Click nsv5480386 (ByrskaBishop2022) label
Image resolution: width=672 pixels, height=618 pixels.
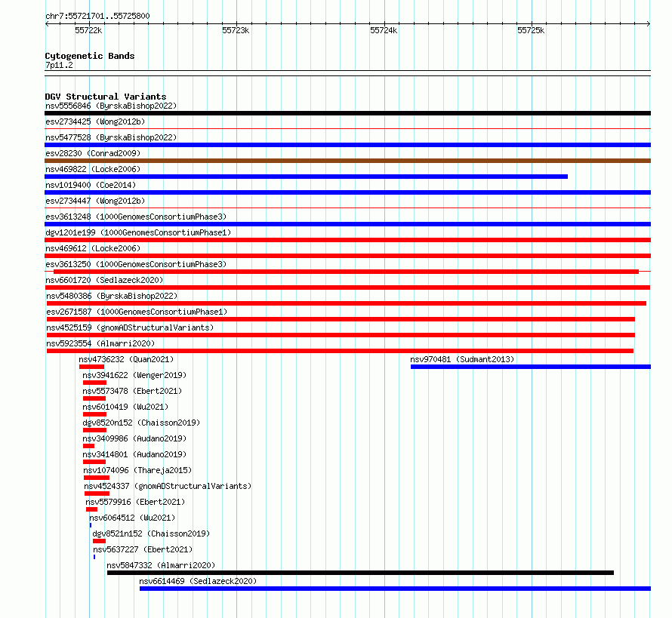click(x=112, y=296)
